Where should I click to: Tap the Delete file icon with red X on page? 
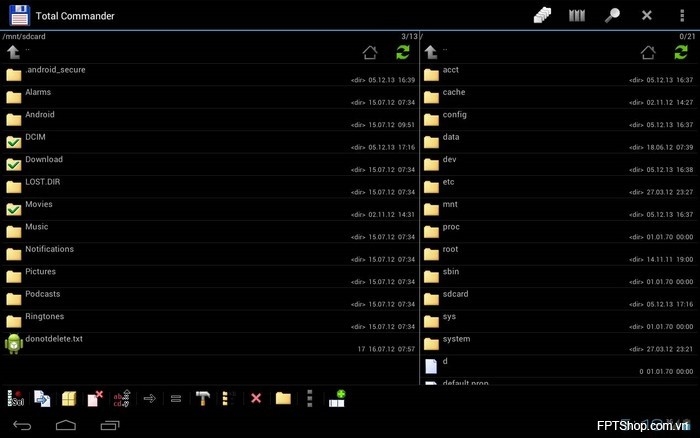(95, 398)
